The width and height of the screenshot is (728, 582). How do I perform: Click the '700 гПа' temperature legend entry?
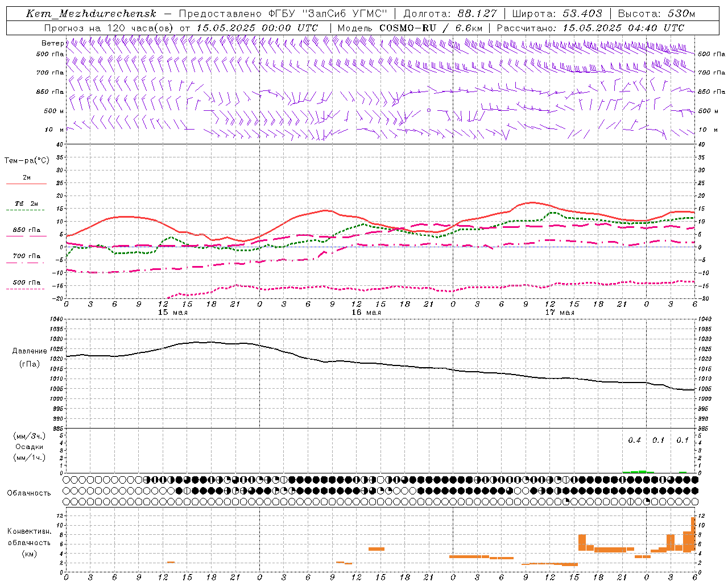27,256
